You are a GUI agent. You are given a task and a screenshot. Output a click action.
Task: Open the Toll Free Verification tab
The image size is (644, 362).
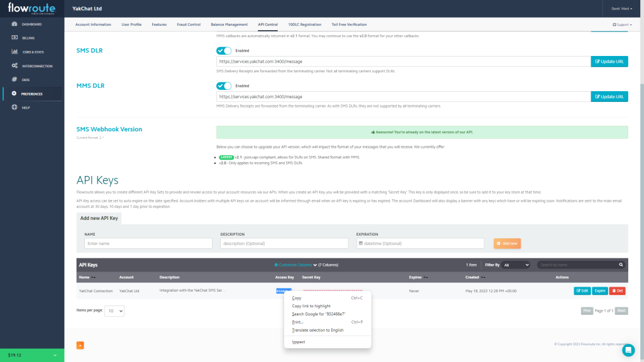point(349,25)
